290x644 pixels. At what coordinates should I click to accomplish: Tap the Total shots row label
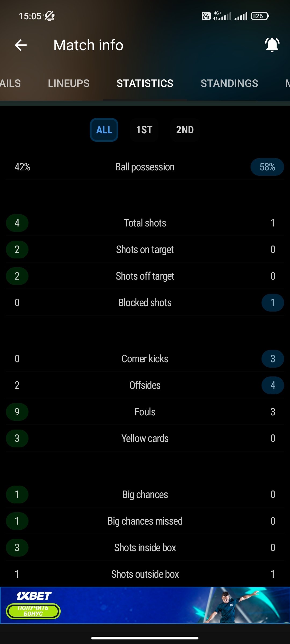point(145,223)
